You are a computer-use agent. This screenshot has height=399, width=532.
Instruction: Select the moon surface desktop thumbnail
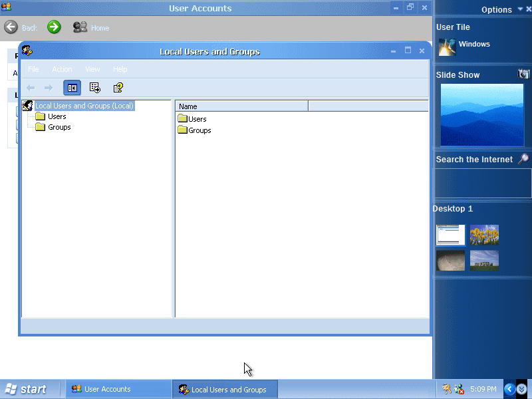451,261
